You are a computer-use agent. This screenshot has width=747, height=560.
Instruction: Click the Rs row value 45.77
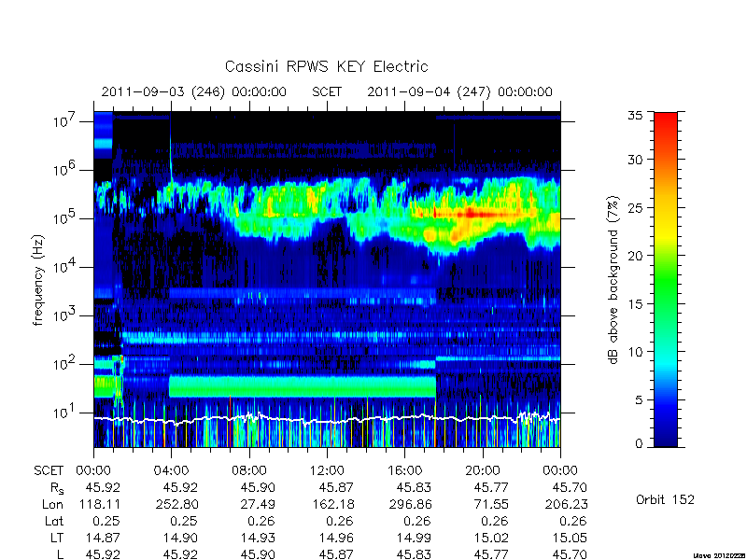click(491, 487)
